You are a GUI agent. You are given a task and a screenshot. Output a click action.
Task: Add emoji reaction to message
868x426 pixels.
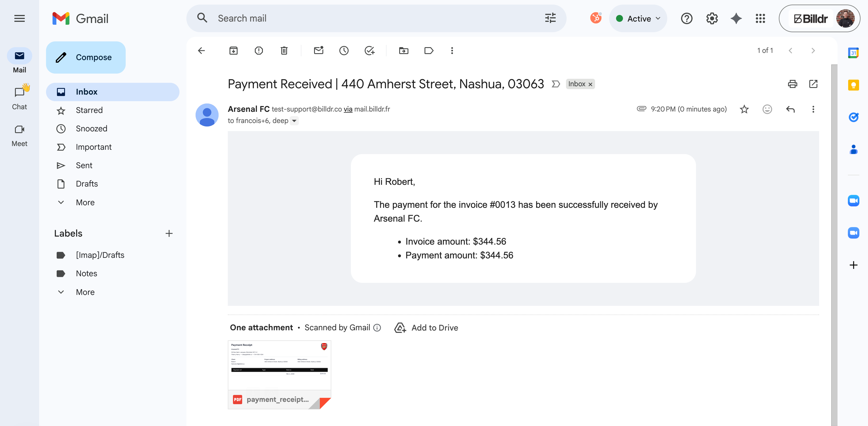pos(767,109)
